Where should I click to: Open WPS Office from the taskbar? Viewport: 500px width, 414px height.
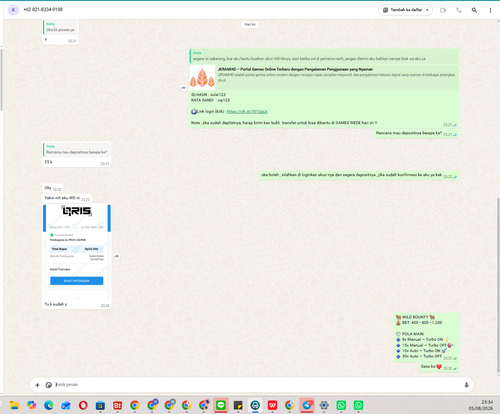[x=272, y=405]
